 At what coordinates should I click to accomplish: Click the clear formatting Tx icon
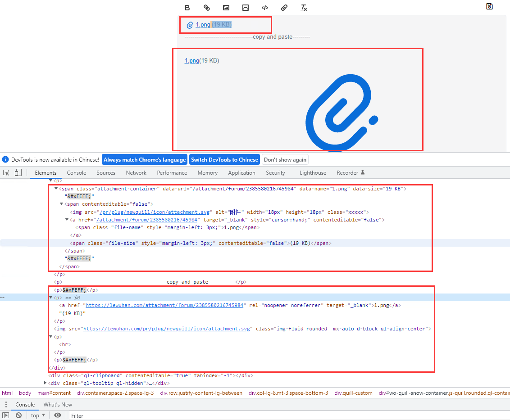[x=304, y=8]
